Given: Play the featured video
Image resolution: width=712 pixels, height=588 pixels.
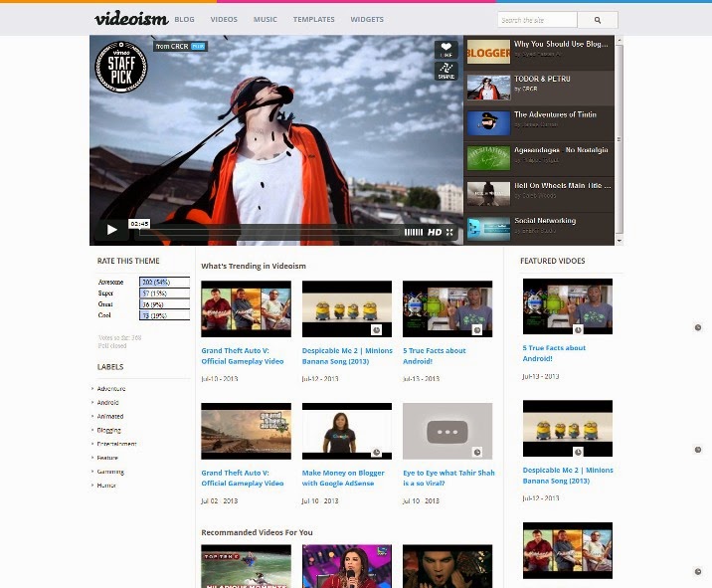Looking at the screenshot, I should coord(111,230).
